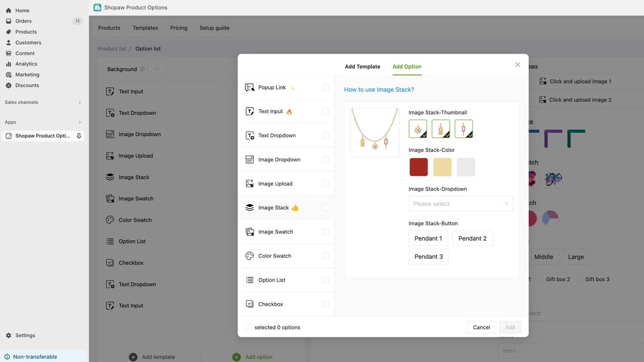644x362 pixels.
Task: Tick the Text Dropdown checkbox in modal
Action: pos(325,135)
